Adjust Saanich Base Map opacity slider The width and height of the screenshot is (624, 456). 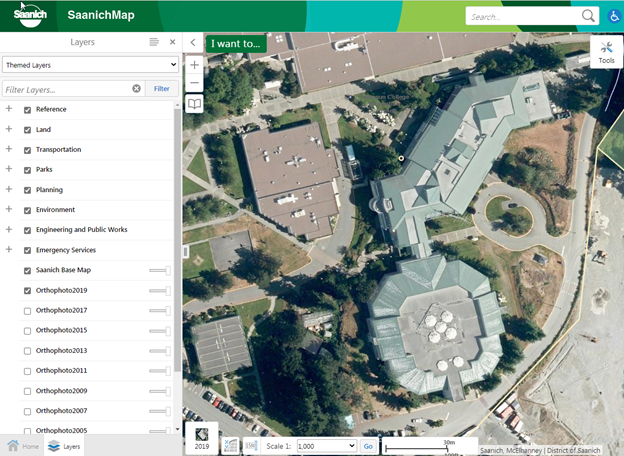(160, 271)
